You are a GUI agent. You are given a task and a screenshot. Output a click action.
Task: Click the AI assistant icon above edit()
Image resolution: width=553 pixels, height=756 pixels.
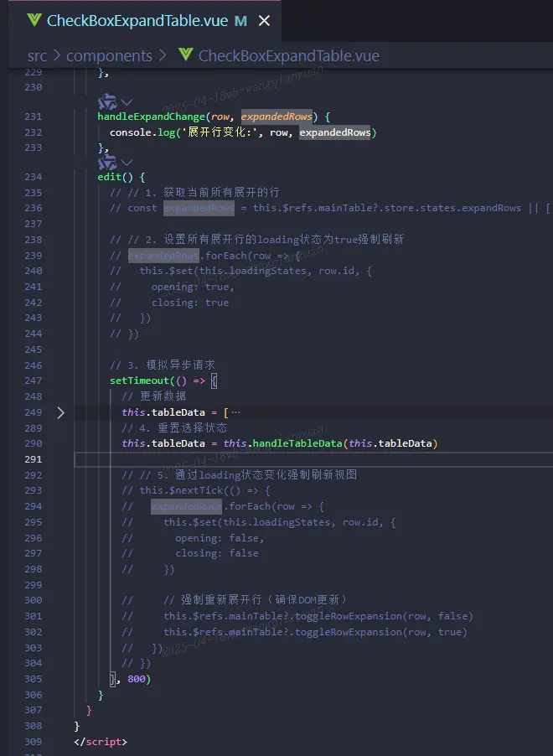(107, 162)
